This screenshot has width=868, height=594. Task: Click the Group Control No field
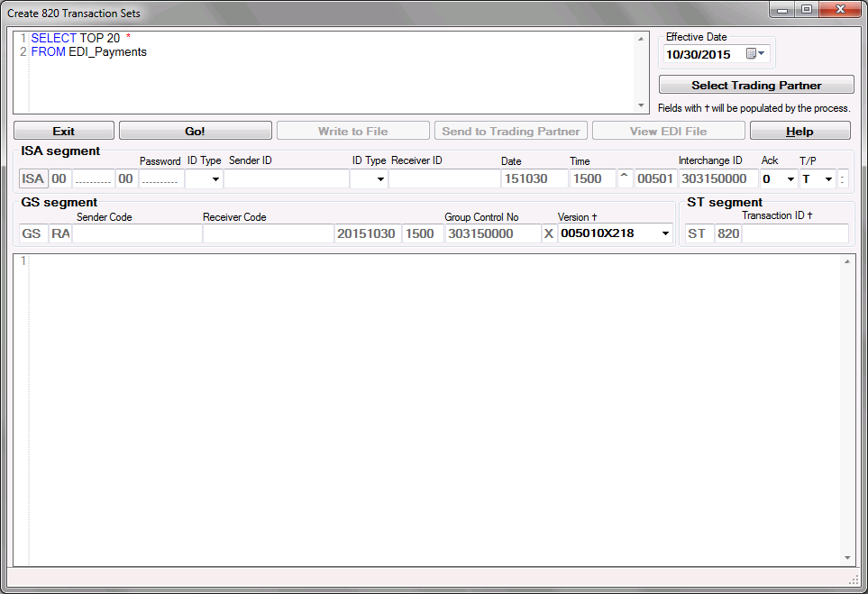tap(491, 234)
